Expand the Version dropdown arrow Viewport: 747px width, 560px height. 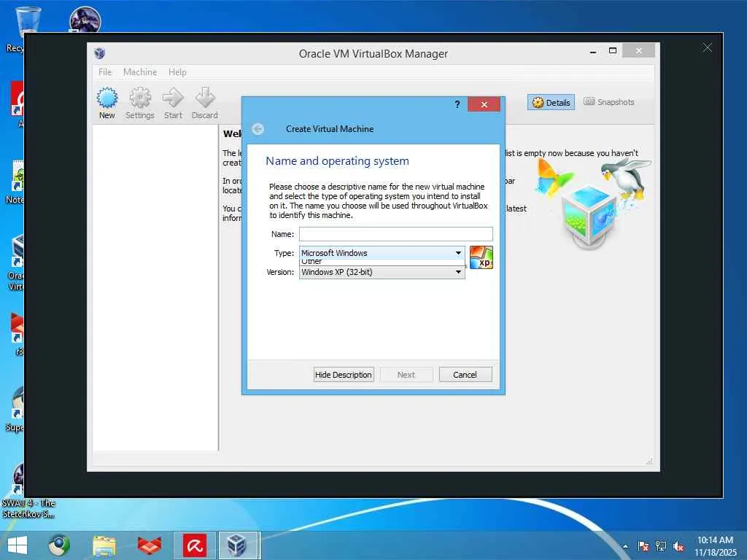pyautogui.click(x=458, y=272)
